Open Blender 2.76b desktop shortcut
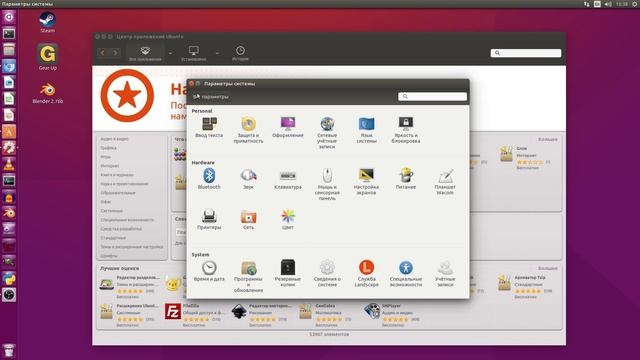The height and width of the screenshot is (360, 640). (x=48, y=93)
